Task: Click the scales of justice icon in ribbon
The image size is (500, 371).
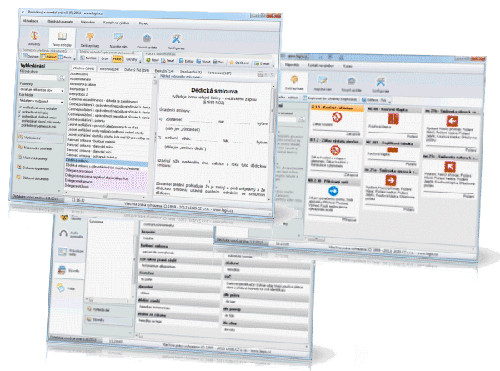Action: 34,35
